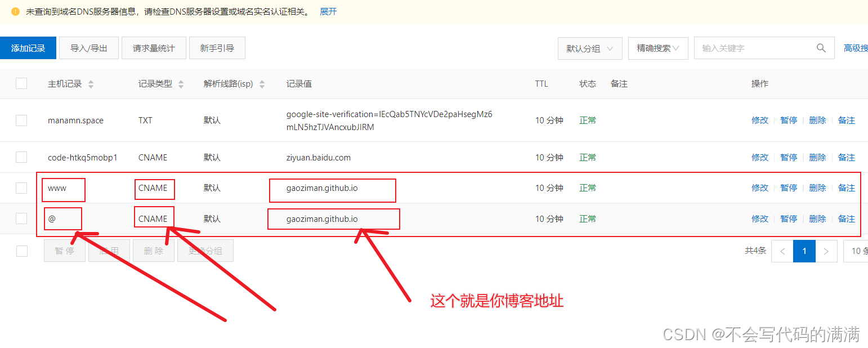Screen dimensions: 868x348
Task: Click the 共4条 total count text
Action: (x=755, y=251)
